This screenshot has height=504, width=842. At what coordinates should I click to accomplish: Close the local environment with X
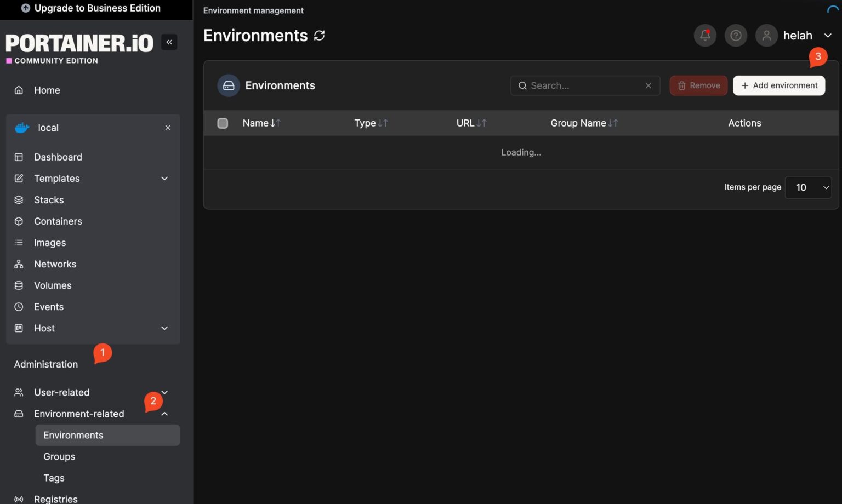click(x=168, y=128)
